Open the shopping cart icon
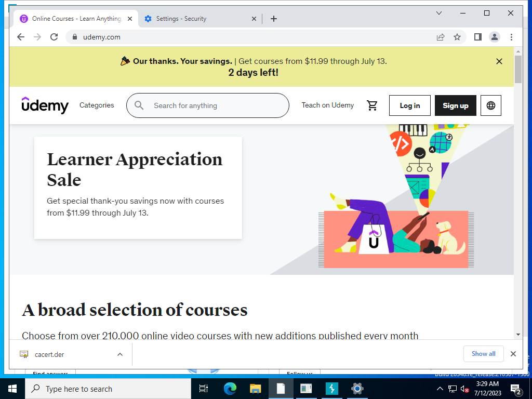Screen dimensions: 532x399 point(372,105)
